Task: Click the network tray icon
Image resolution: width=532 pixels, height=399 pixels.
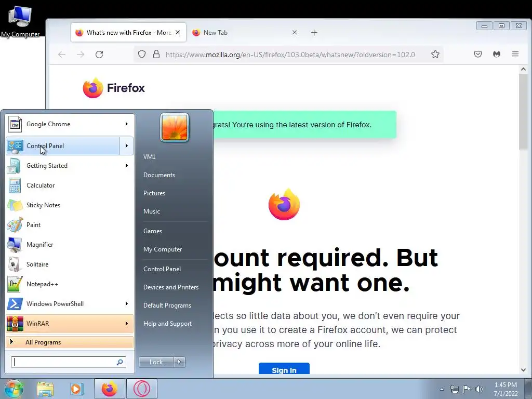Action: pos(454,389)
